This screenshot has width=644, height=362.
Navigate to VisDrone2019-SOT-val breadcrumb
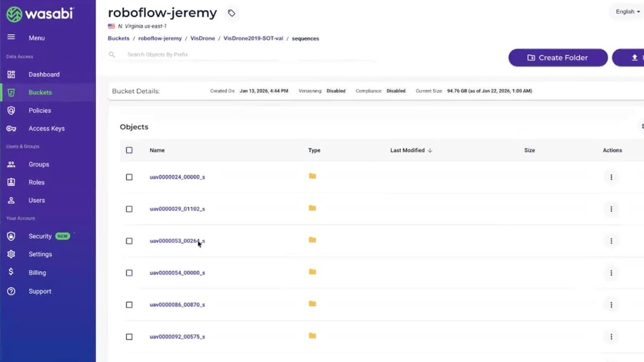[253, 39]
